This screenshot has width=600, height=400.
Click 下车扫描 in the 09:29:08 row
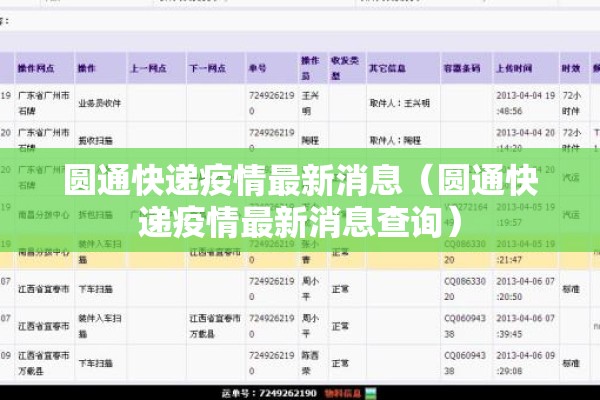coord(95,363)
